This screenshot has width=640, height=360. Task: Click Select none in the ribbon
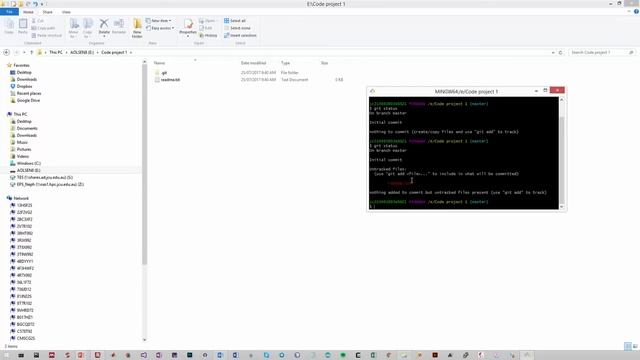click(237, 28)
